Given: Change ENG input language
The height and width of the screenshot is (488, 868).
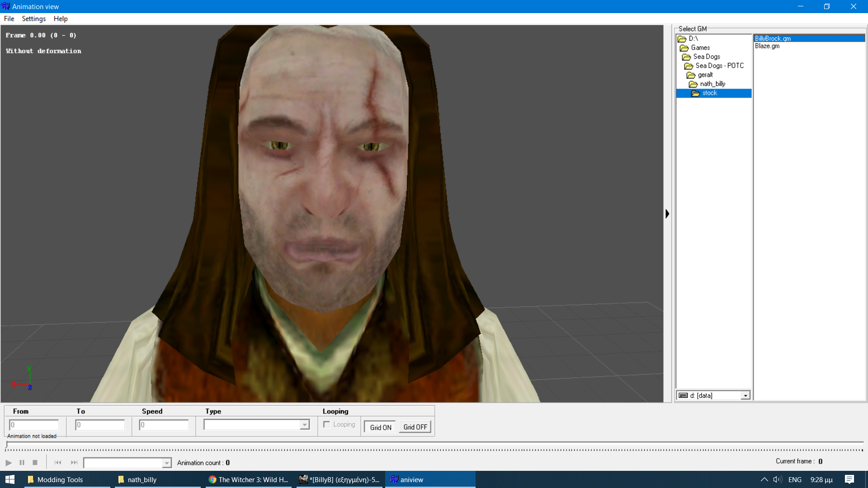Looking at the screenshot, I should coord(795,479).
